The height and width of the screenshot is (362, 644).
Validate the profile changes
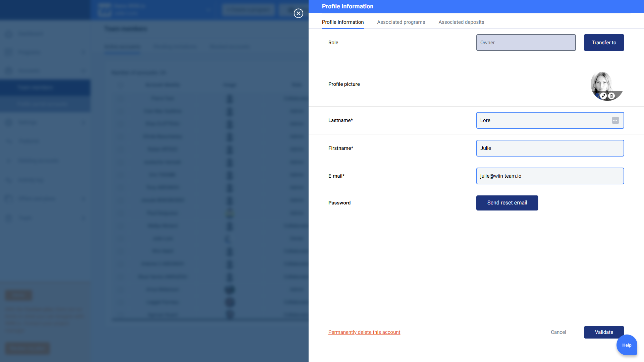point(604,332)
